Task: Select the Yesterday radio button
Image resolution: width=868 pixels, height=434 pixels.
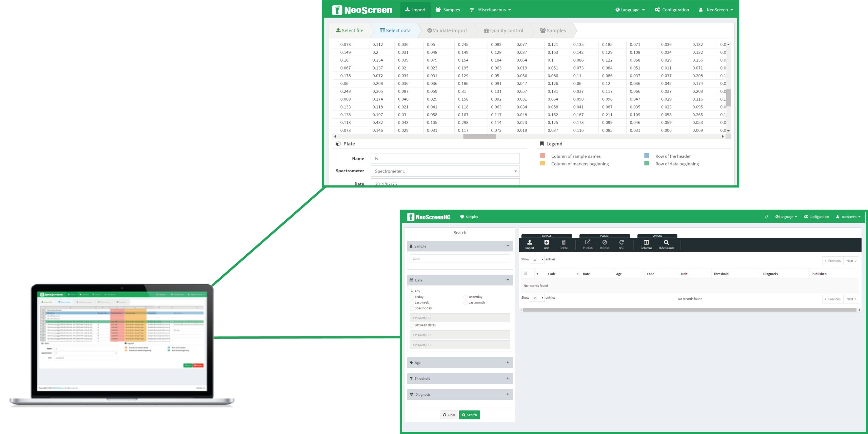Action: pos(466,297)
